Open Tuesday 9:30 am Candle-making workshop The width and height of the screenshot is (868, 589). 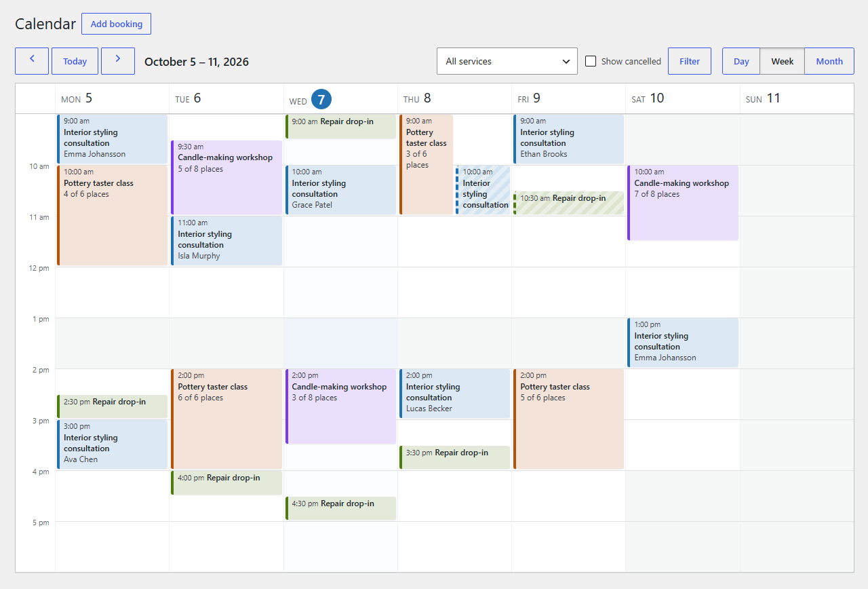226,177
